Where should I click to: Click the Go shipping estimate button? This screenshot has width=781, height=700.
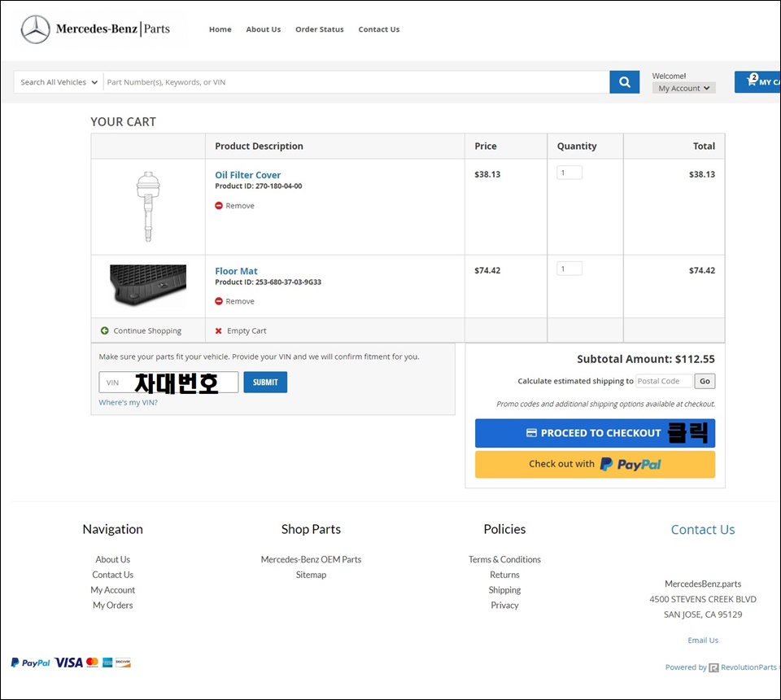[705, 381]
